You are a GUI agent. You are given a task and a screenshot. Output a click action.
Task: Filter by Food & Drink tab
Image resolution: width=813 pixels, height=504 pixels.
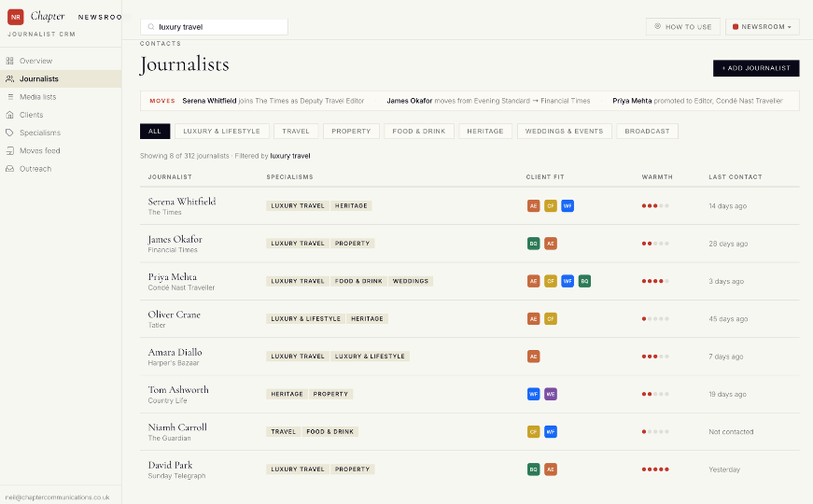pos(419,132)
